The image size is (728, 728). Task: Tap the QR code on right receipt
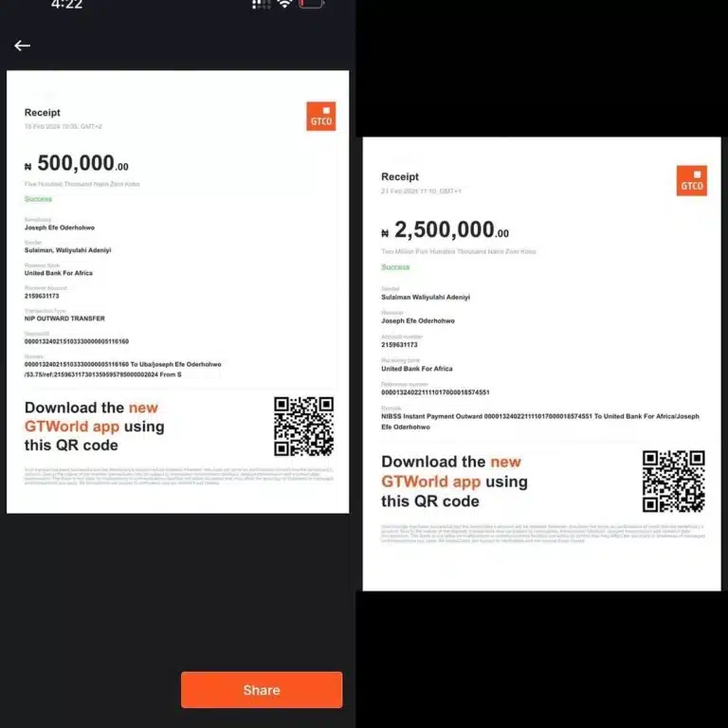click(674, 481)
